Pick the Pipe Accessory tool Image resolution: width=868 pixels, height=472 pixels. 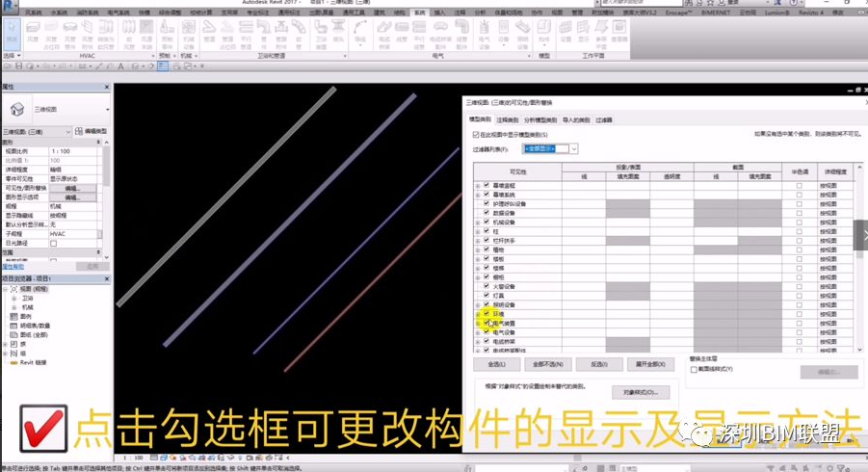coord(281,34)
